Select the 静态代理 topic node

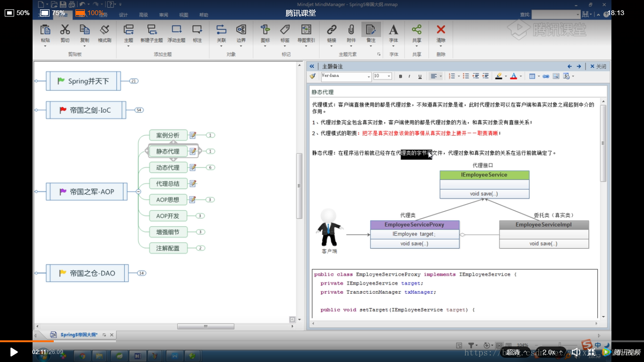click(x=168, y=151)
